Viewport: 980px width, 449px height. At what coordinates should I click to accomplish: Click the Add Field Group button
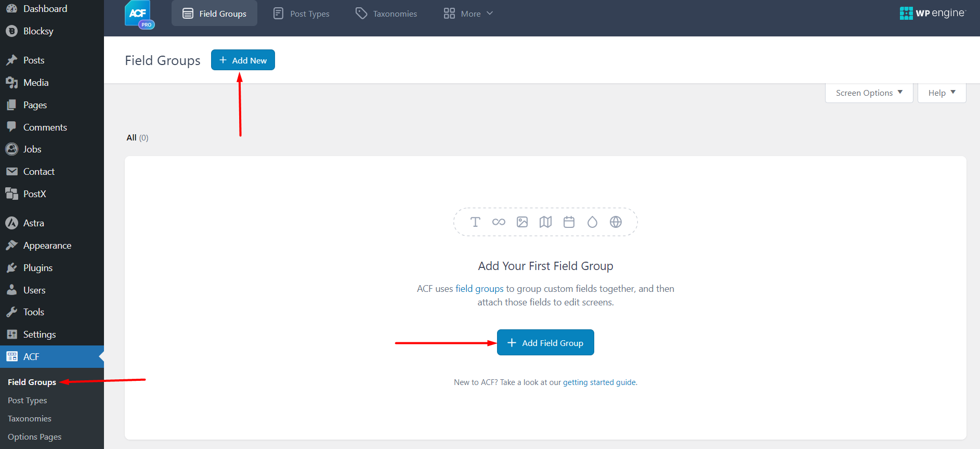545,343
